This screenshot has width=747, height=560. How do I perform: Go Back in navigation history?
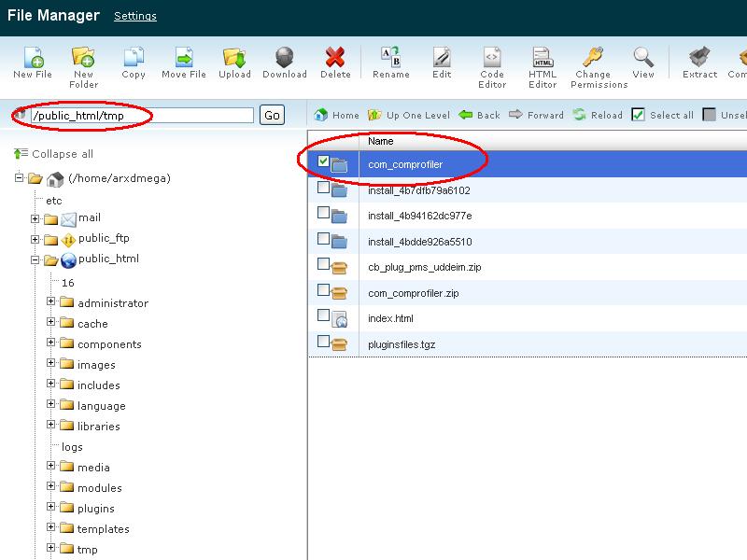point(479,115)
